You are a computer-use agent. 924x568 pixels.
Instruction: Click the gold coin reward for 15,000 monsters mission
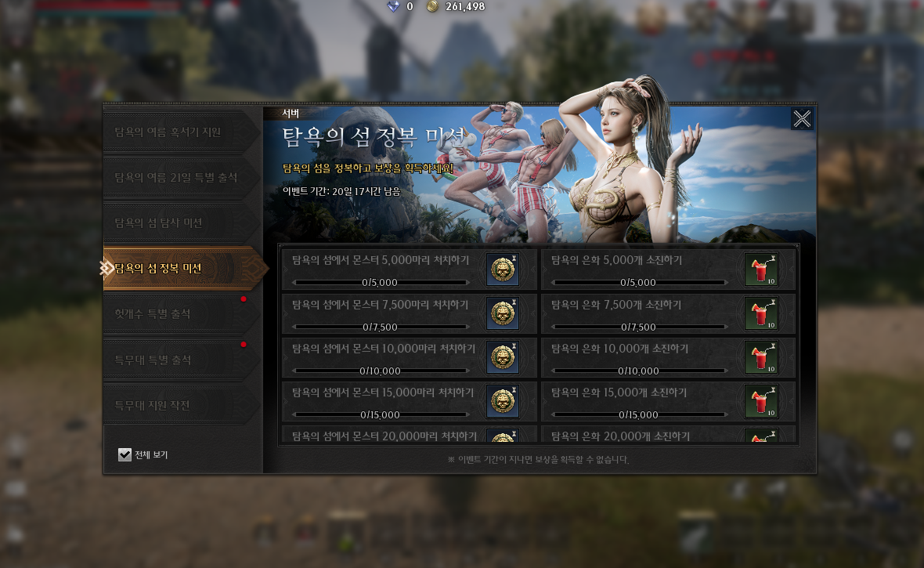503,401
